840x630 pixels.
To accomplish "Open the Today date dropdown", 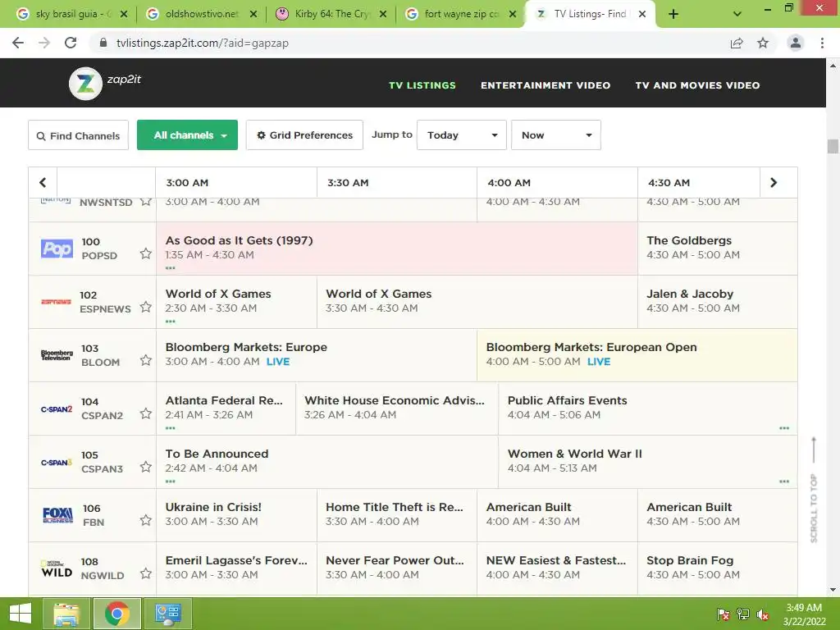I will 461,135.
